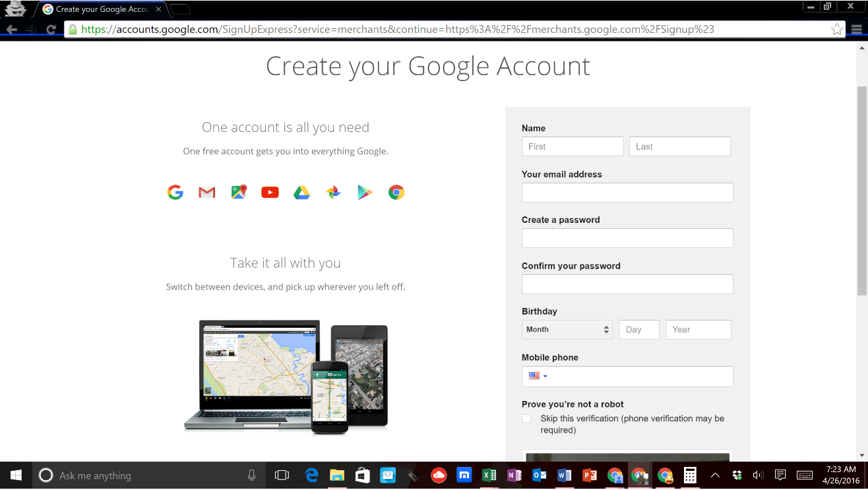The width and height of the screenshot is (868, 490).
Task: Click the "Prove you're not a robot" label
Action: coord(573,404)
